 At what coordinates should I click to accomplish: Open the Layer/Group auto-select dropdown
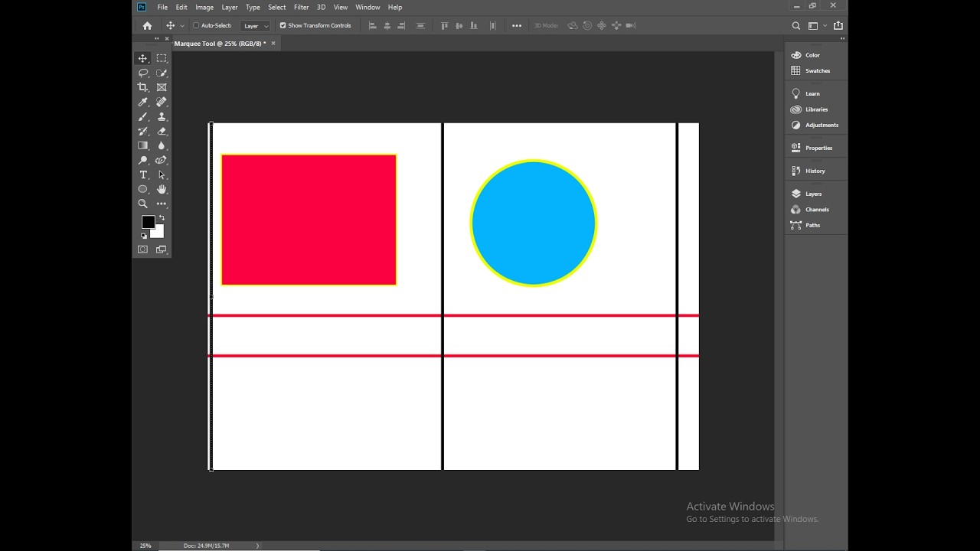click(255, 25)
